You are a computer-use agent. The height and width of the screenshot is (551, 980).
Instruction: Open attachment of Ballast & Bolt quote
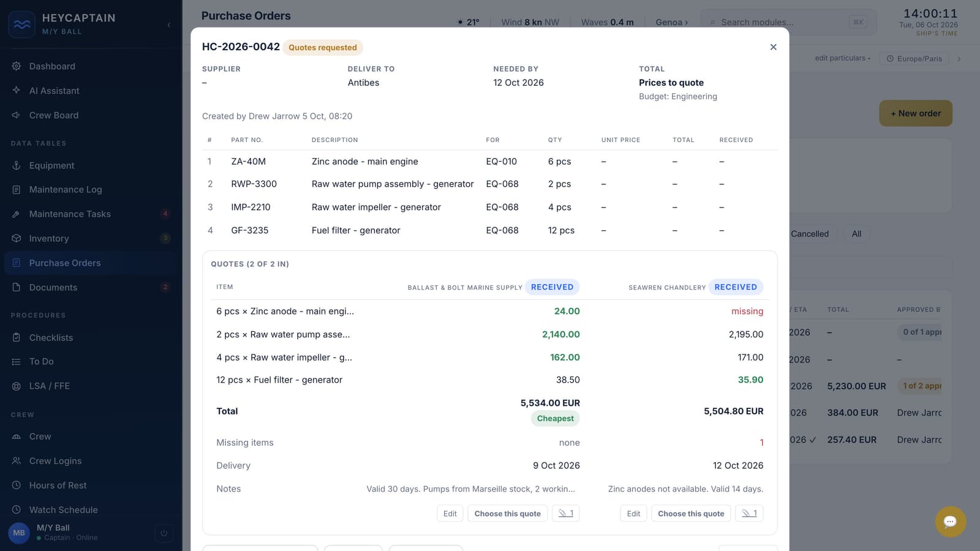[566, 514]
